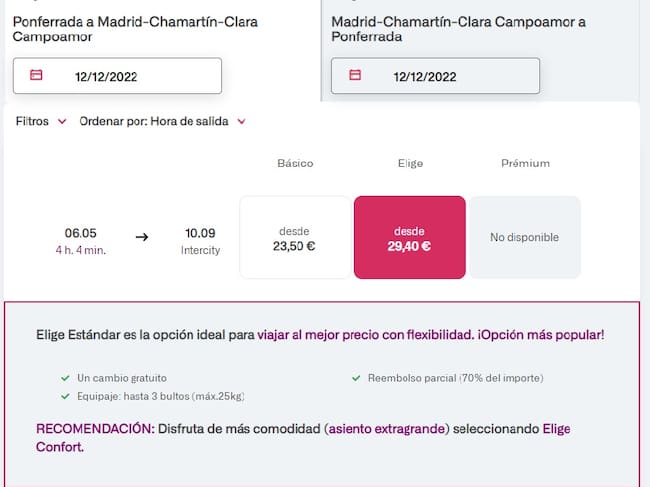
Task: Expand the Filtros dropdown
Action: 41,121
